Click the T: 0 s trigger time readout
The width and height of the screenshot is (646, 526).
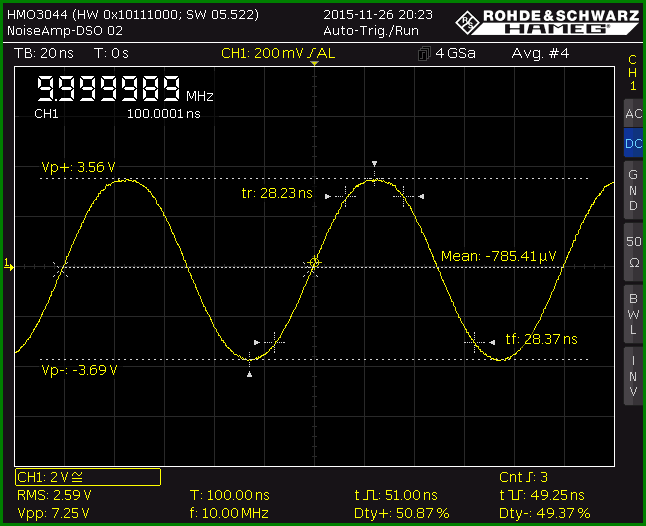point(111,54)
